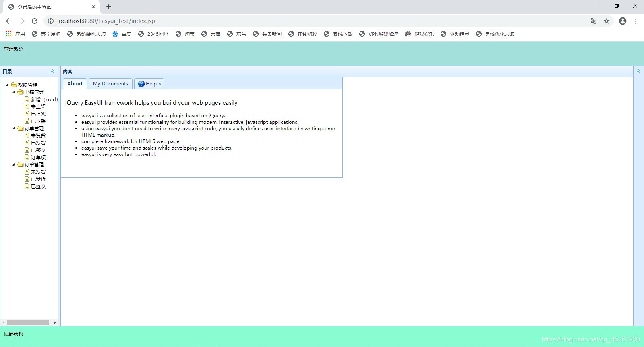Open the 游戏娱乐 gamepad bookmark

click(419, 34)
